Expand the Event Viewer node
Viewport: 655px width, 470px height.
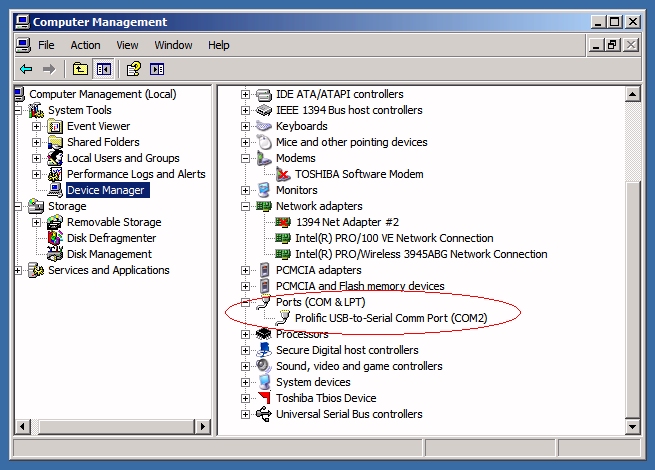pos(36,126)
